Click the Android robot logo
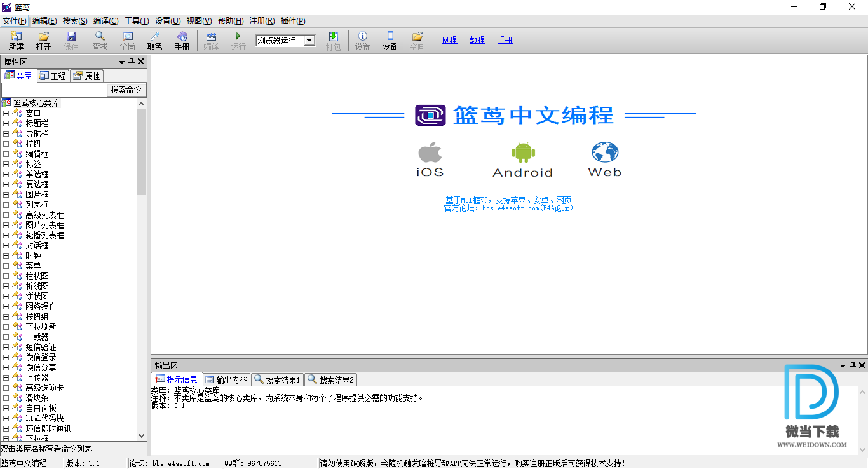868x469 pixels. coord(523,153)
